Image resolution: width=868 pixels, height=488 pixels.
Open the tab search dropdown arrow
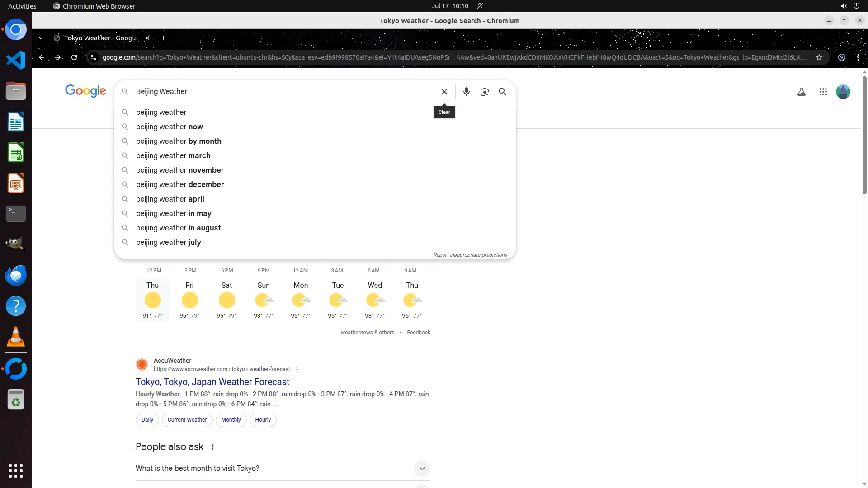point(41,38)
